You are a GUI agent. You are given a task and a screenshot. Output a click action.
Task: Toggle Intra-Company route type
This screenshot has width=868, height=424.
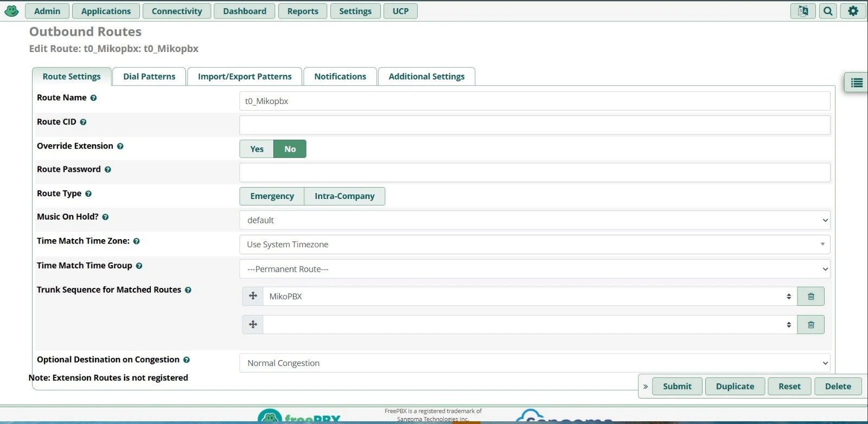(344, 196)
